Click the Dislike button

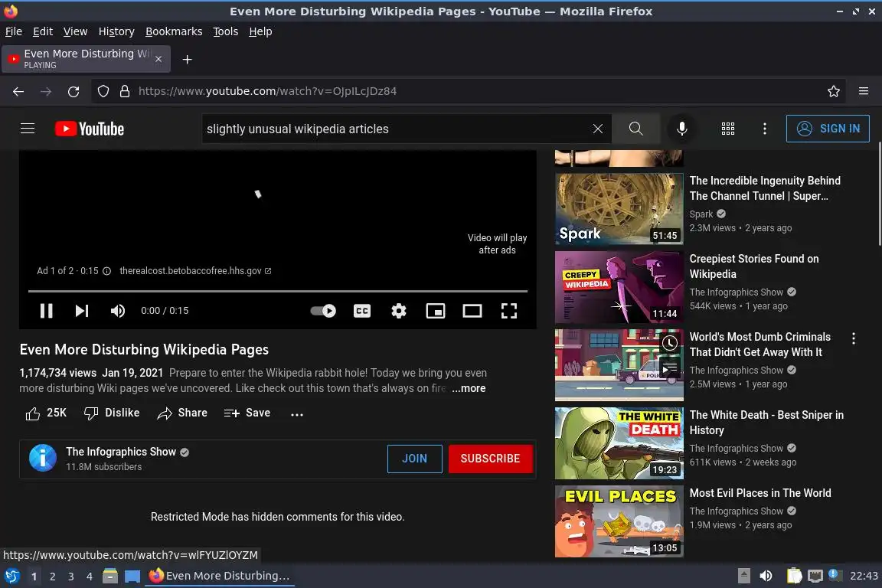click(112, 413)
